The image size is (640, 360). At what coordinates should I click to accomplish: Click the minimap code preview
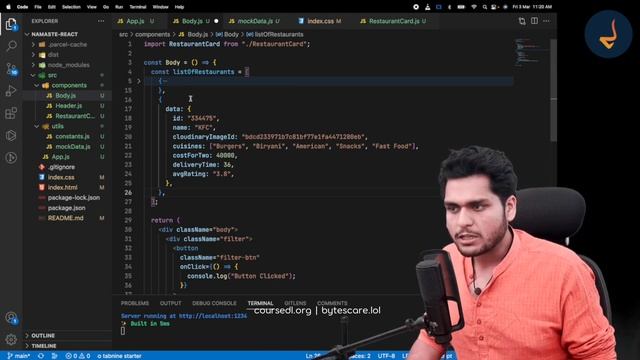[x=527, y=52]
